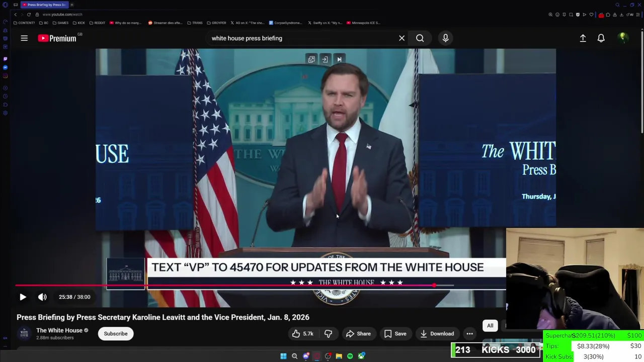Open The White House channel name link
The image size is (644, 362).
(59, 330)
